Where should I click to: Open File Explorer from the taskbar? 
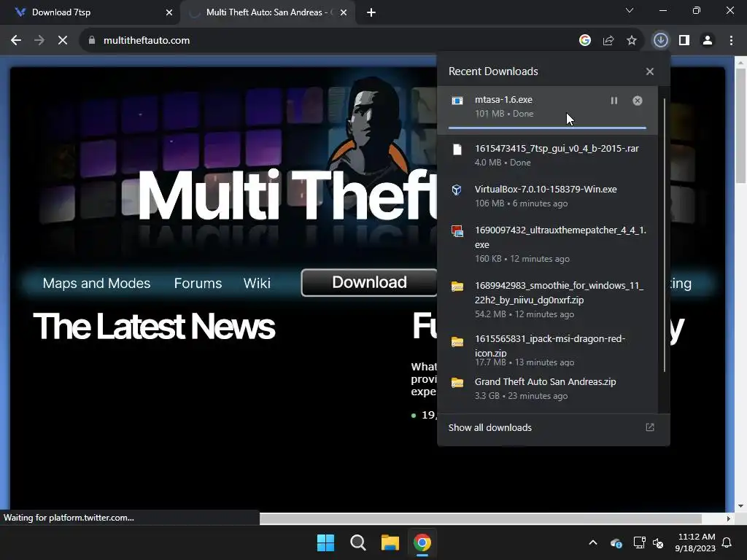(x=390, y=542)
